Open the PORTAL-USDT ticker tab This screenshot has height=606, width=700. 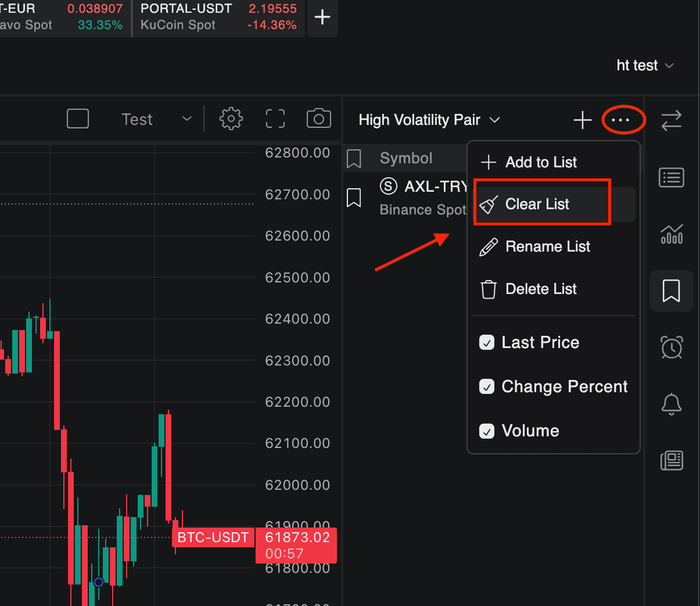pos(219,17)
